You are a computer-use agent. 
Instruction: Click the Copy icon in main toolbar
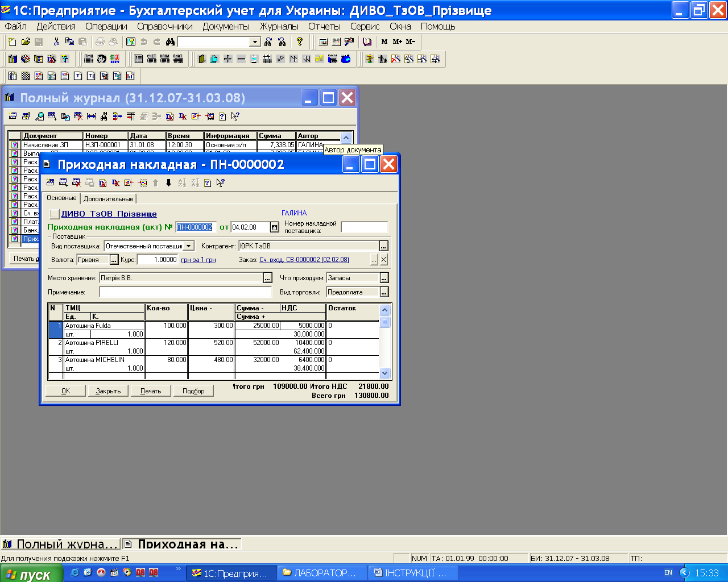tap(69, 41)
